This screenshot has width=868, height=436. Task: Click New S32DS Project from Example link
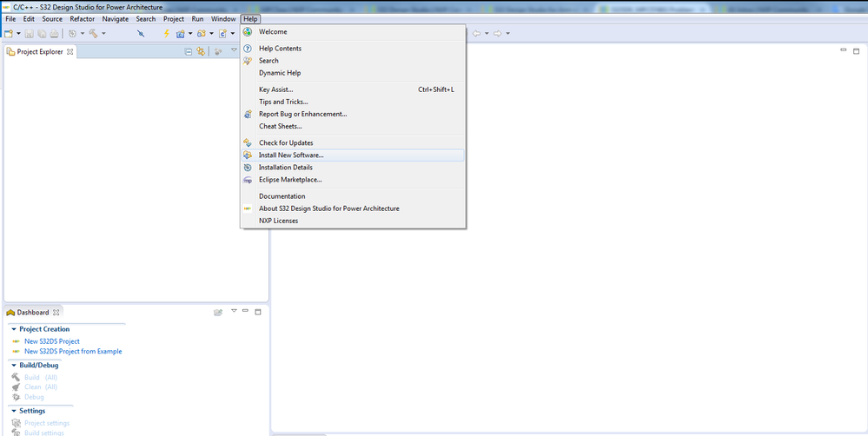click(x=73, y=352)
